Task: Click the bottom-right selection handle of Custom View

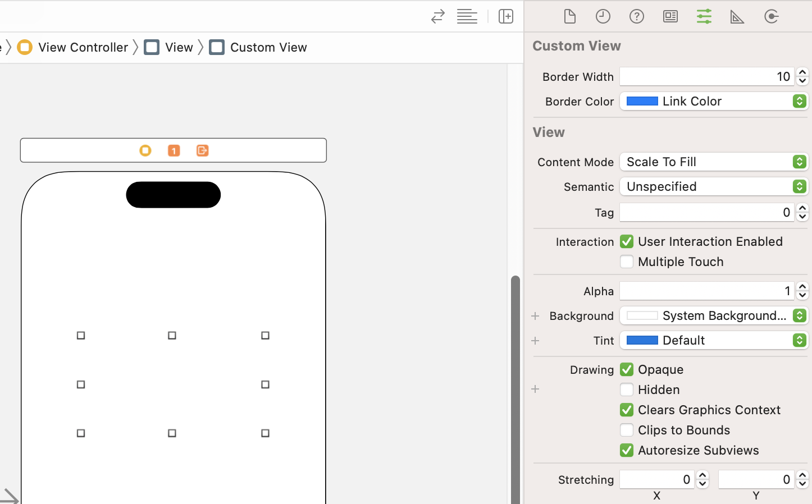Action: 266,433
